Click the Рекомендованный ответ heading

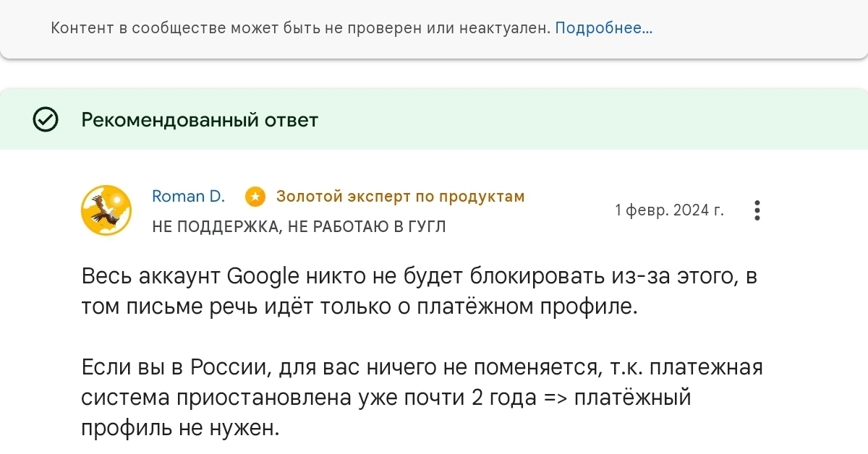click(x=200, y=119)
